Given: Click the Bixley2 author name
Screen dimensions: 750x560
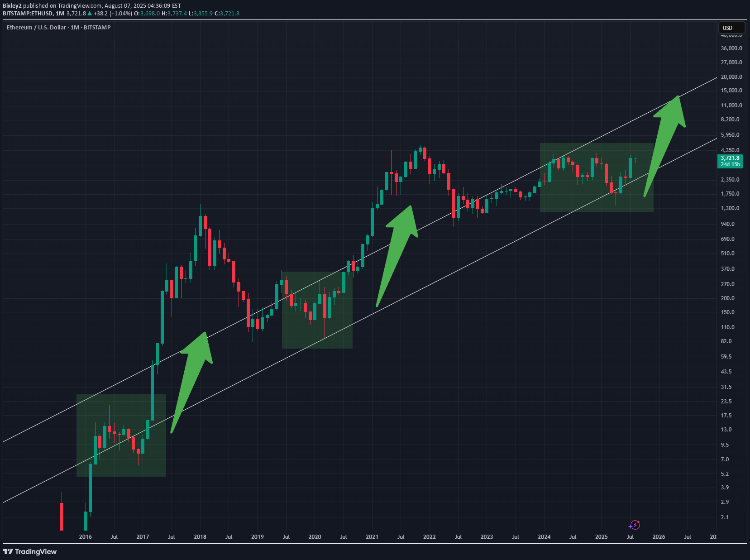Looking at the screenshot, I should pos(12,6).
